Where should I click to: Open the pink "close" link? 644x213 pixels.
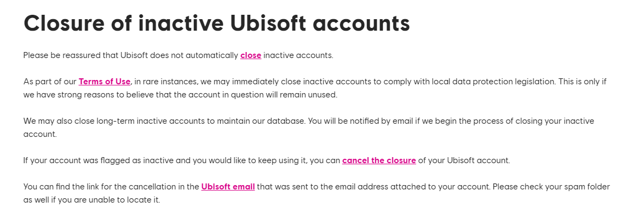coord(251,55)
